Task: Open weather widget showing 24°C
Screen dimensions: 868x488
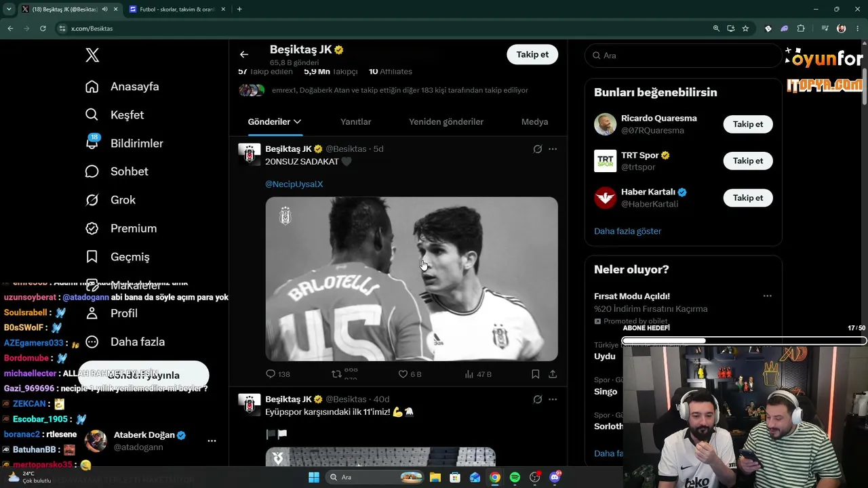Action: point(28,477)
